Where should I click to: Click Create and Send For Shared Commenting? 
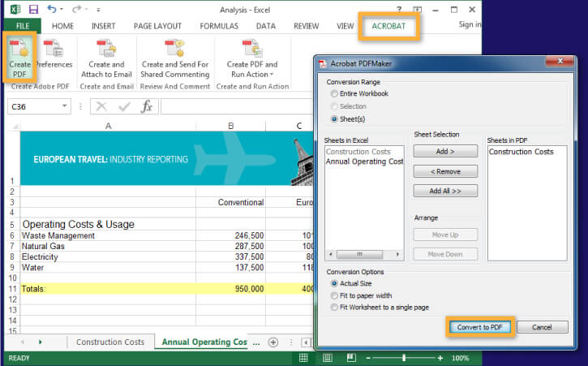pyautogui.click(x=174, y=58)
